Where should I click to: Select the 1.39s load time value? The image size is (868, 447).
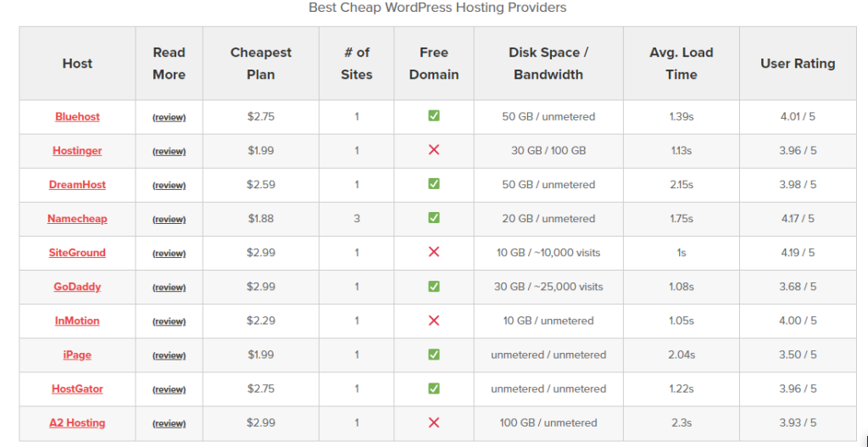(682, 117)
